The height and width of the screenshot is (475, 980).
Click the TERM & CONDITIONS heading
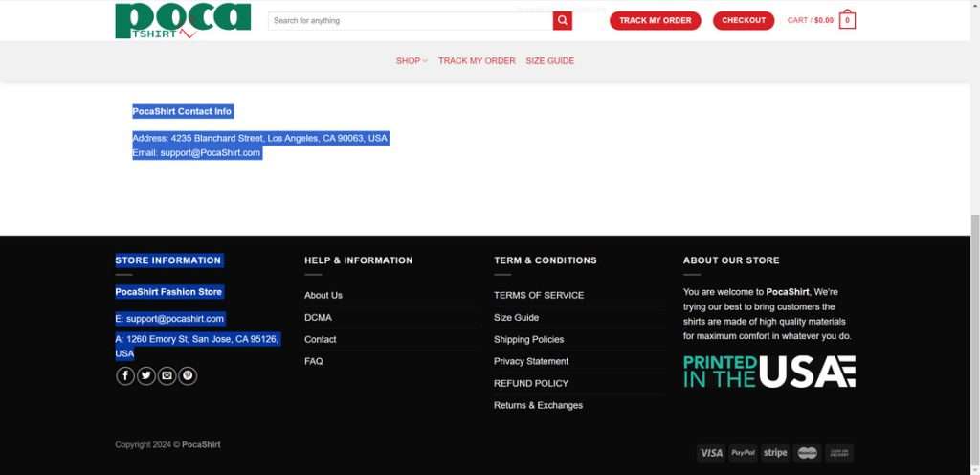coord(545,260)
